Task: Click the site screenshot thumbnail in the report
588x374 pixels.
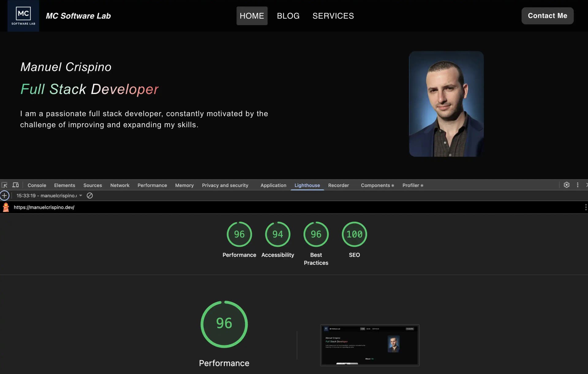Action: (x=369, y=345)
